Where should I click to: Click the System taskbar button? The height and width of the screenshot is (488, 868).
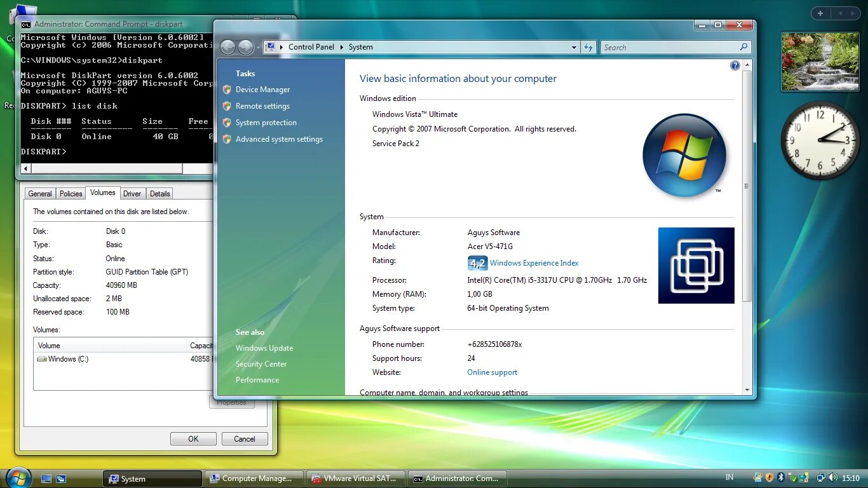[x=153, y=478]
